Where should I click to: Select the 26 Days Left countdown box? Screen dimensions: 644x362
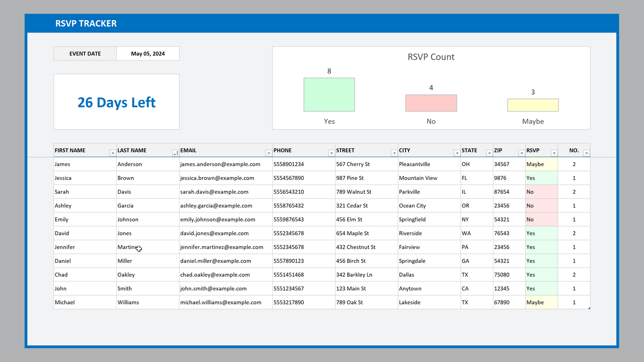pyautogui.click(x=116, y=102)
